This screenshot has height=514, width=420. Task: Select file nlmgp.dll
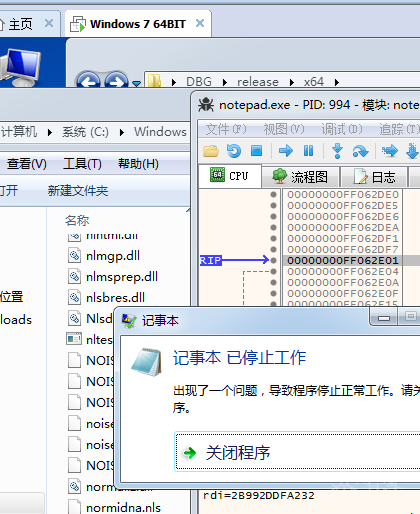(113, 256)
